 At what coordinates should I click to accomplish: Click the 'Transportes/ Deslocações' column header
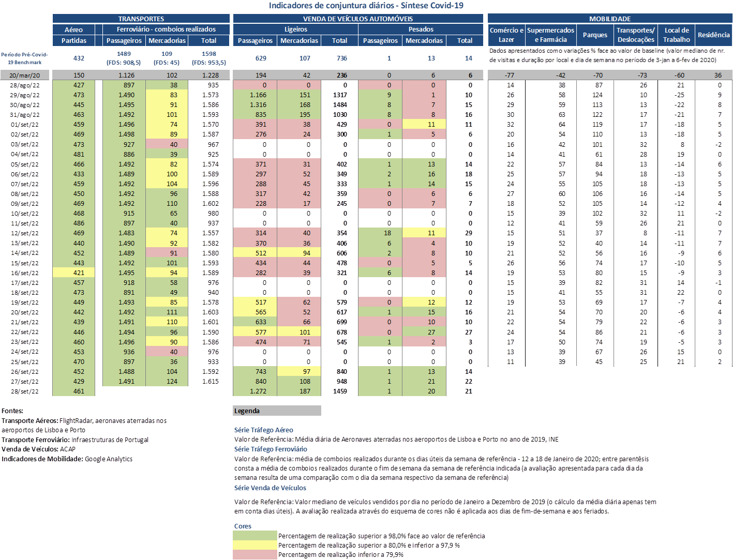[636, 35]
